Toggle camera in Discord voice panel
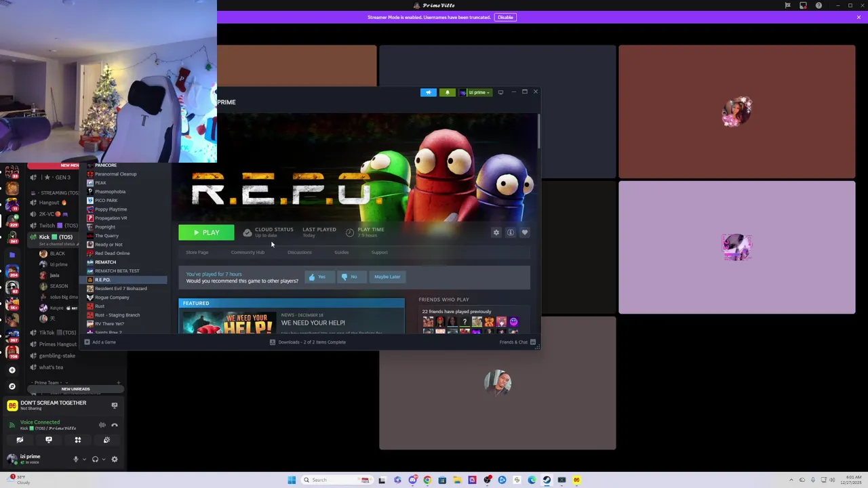 pos(20,440)
